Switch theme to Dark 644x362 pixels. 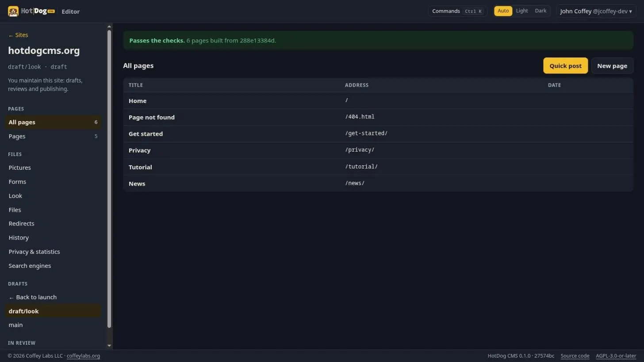pyautogui.click(x=540, y=11)
